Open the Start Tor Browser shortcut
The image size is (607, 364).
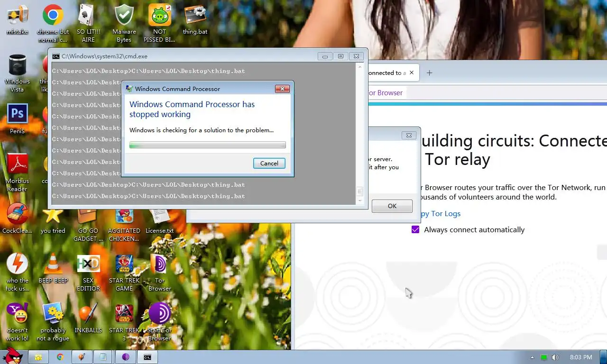point(159,322)
